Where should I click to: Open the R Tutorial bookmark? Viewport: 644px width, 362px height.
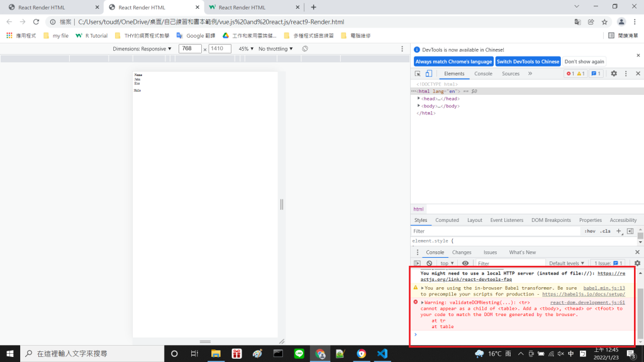[92, 36]
